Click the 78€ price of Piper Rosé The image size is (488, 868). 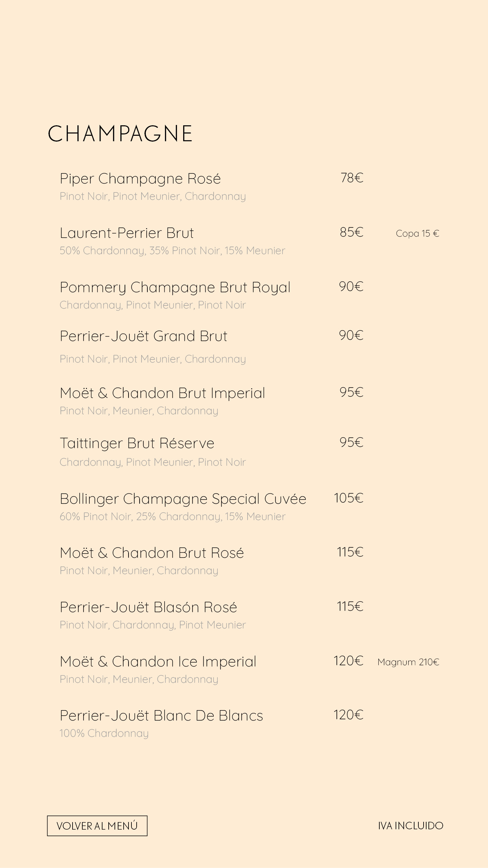[352, 178]
